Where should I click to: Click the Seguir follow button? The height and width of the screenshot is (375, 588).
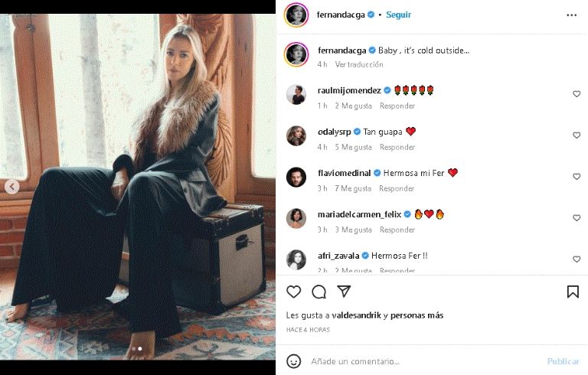tap(399, 15)
